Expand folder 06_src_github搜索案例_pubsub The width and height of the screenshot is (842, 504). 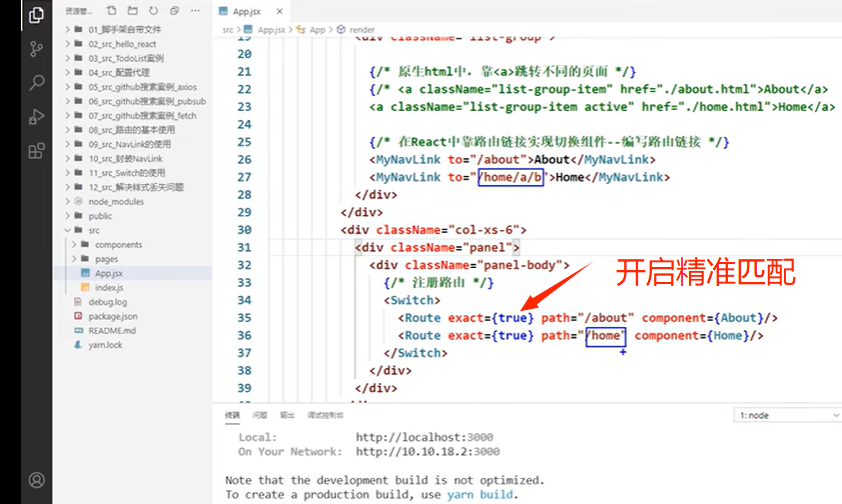tap(147, 101)
